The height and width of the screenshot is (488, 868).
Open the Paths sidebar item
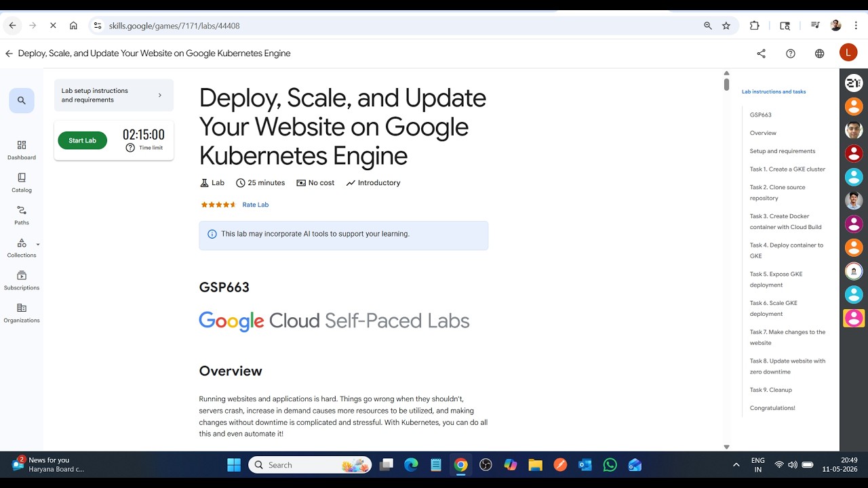pyautogui.click(x=22, y=216)
